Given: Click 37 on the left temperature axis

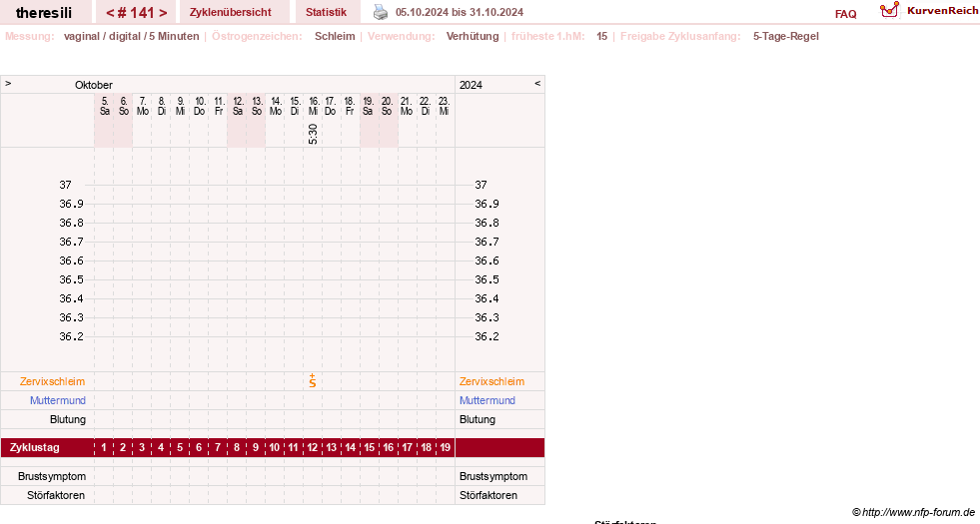Looking at the screenshot, I should tap(66, 185).
